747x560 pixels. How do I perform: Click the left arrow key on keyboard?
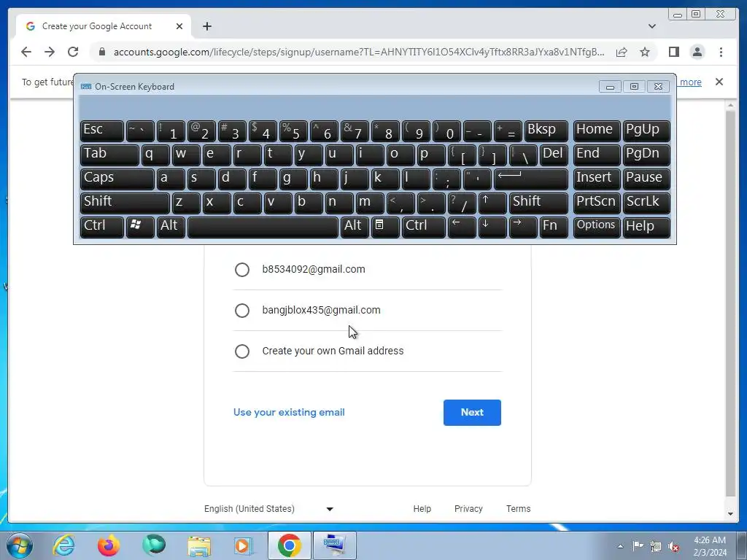[x=462, y=227]
